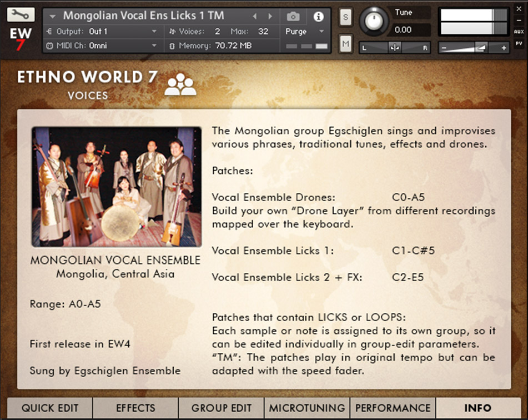This screenshot has width=528, height=420.
Task: Click the info view icon in the header
Action: [x=318, y=16]
